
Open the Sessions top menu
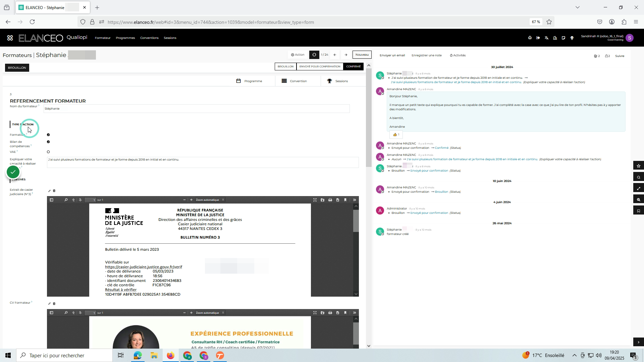[x=170, y=38]
